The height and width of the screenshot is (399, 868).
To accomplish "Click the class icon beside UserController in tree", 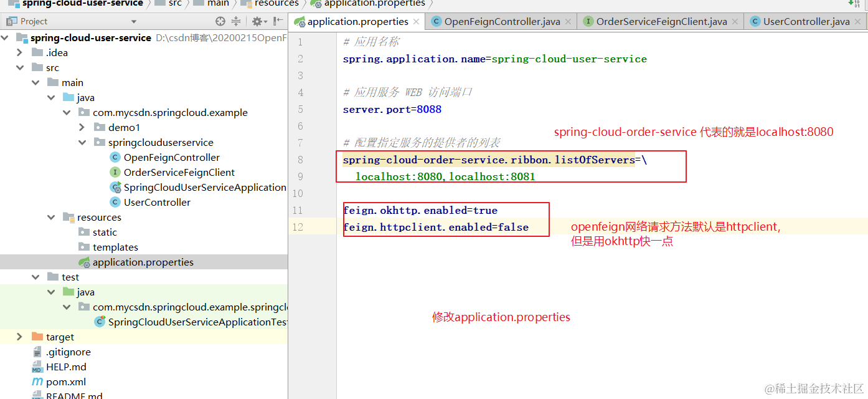I will [115, 202].
